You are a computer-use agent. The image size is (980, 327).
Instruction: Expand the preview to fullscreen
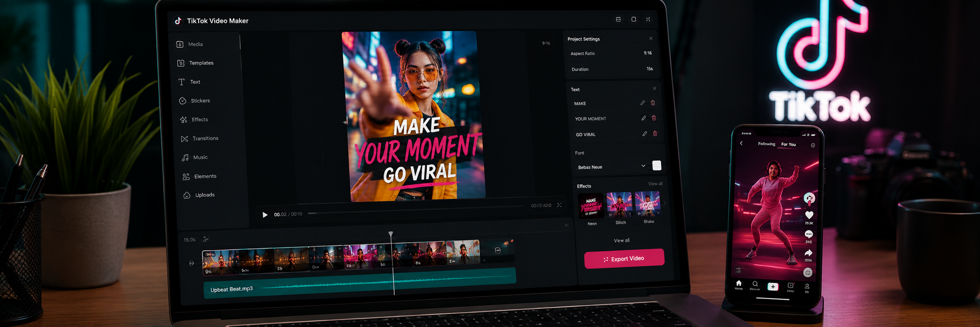pyautogui.click(x=559, y=205)
